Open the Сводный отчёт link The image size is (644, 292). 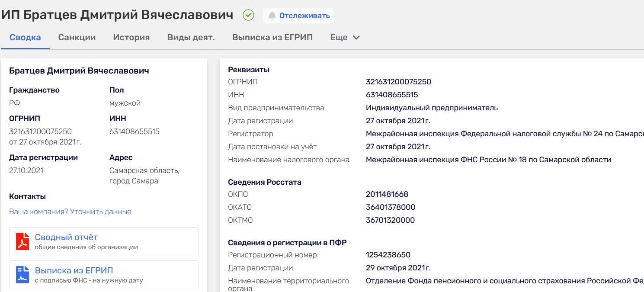point(66,237)
